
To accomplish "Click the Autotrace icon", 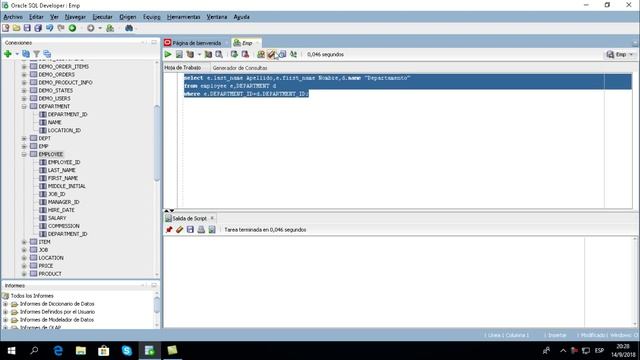I will pos(208,54).
